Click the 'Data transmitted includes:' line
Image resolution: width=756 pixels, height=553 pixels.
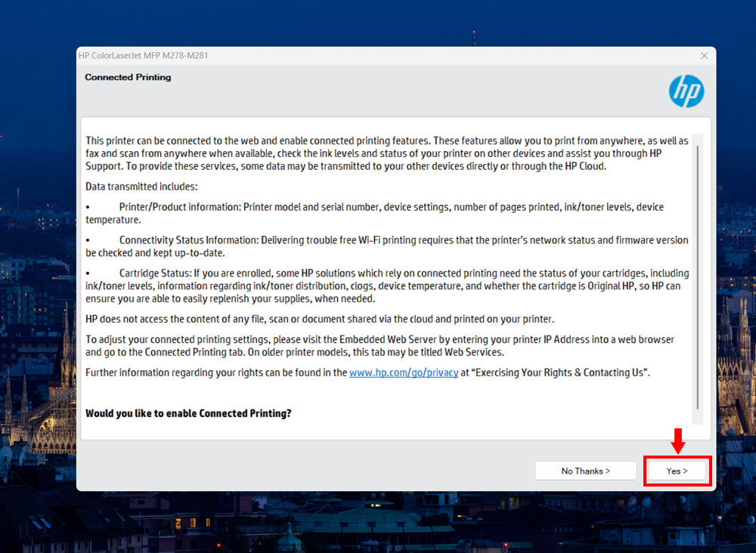(141, 187)
